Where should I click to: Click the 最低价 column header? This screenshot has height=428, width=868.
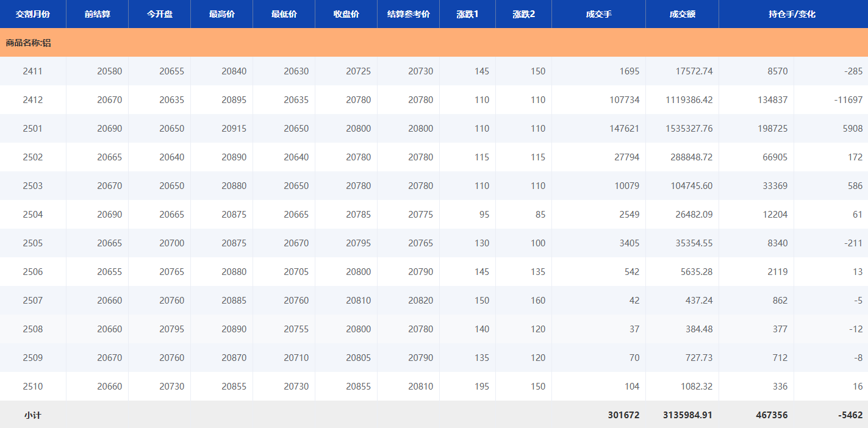click(284, 14)
